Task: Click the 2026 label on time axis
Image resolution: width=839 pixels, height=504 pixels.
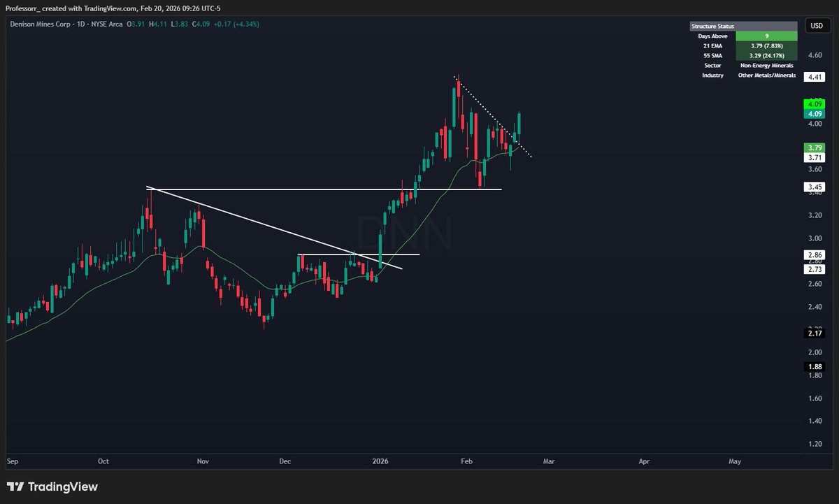Action: (x=381, y=461)
